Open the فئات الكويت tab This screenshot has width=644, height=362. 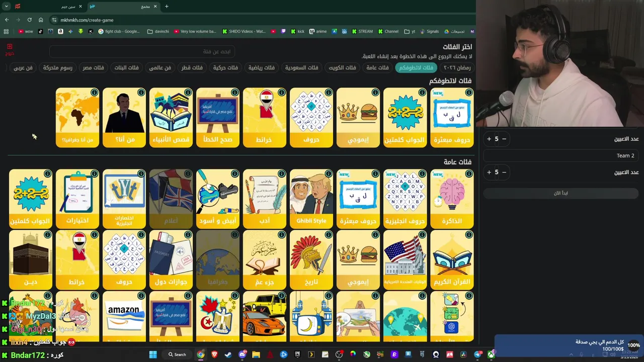342,67
